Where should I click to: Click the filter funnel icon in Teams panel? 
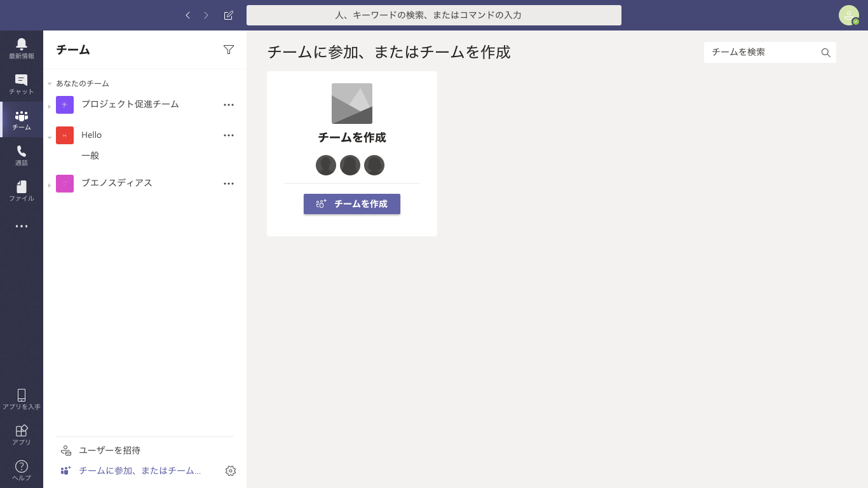pyautogui.click(x=229, y=50)
